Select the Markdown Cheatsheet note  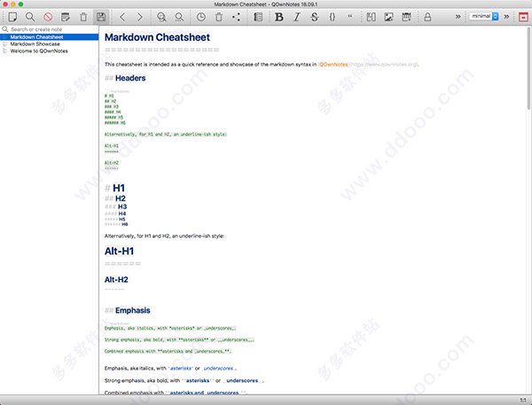(50, 36)
